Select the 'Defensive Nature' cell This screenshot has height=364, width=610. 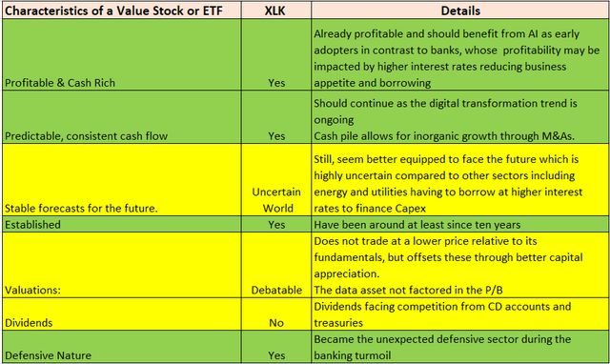tap(122, 347)
